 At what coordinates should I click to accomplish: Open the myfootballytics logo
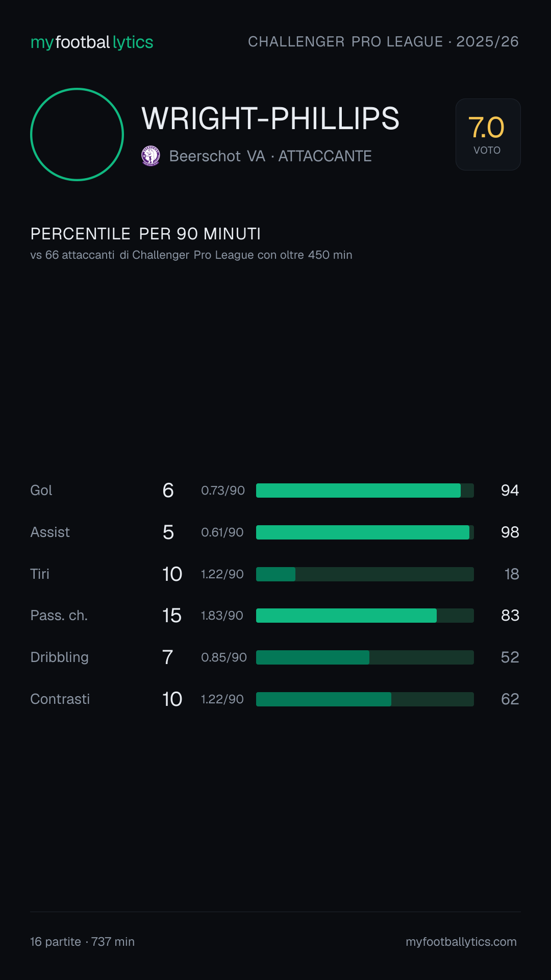pyautogui.click(x=92, y=42)
